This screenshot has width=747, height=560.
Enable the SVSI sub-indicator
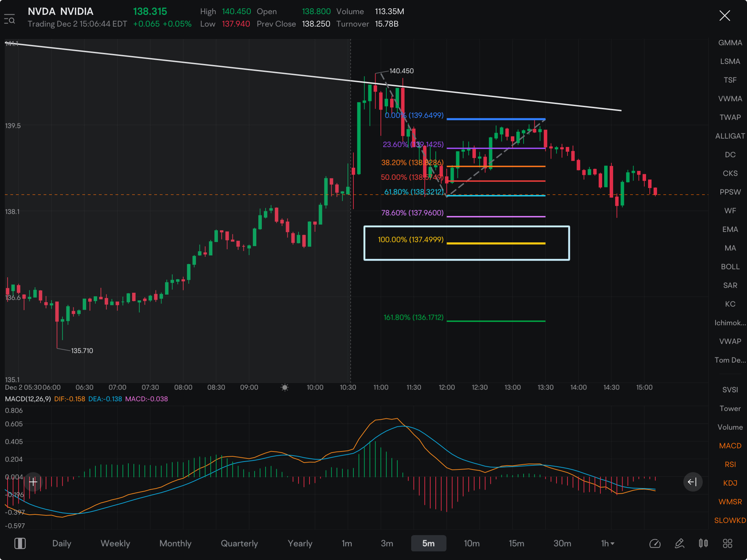(x=730, y=390)
